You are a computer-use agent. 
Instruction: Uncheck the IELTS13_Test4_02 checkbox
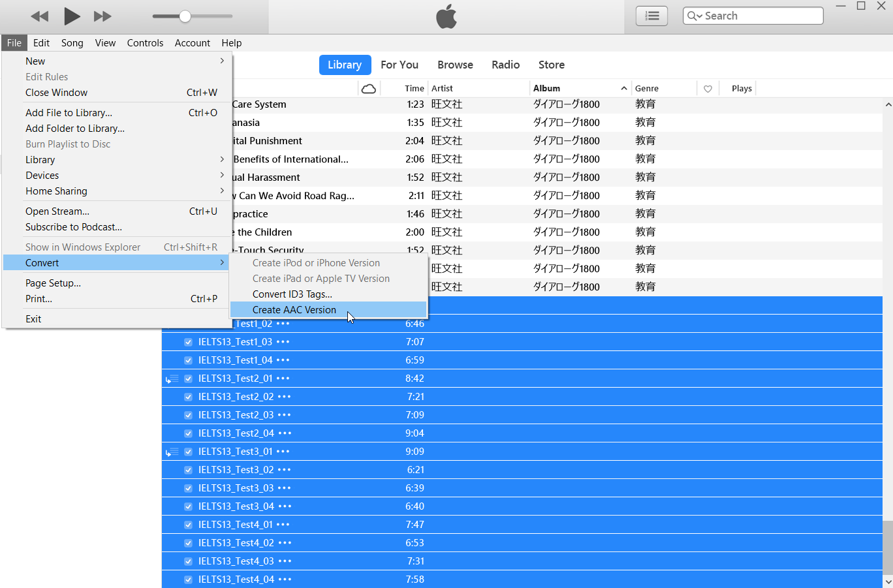pyautogui.click(x=188, y=543)
